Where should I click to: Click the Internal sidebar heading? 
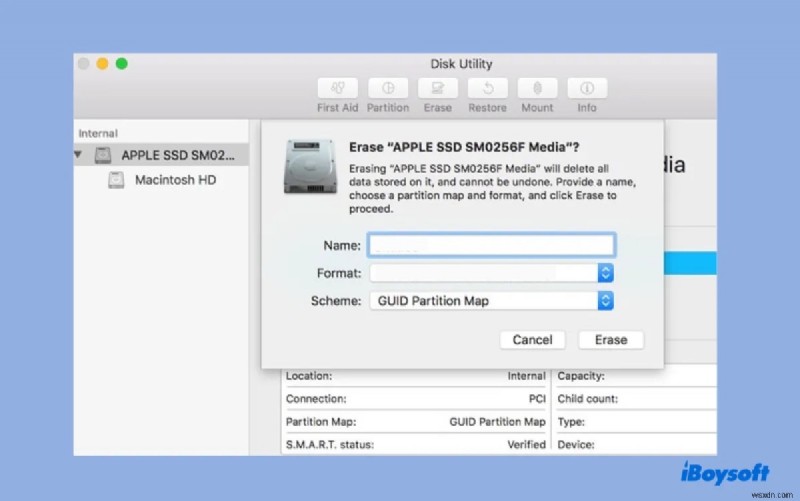click(98, 134)
